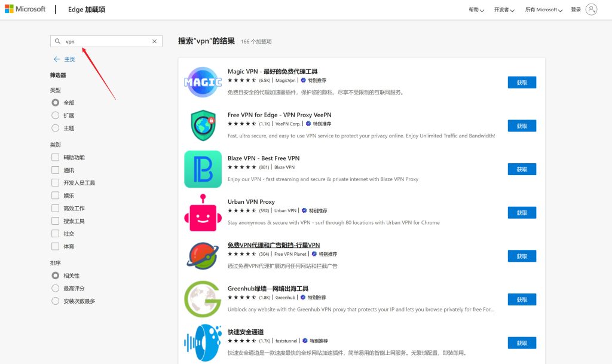Open the 行星VPN planet icon
This screenshot has width=612, height=364.
pos(203,256)
